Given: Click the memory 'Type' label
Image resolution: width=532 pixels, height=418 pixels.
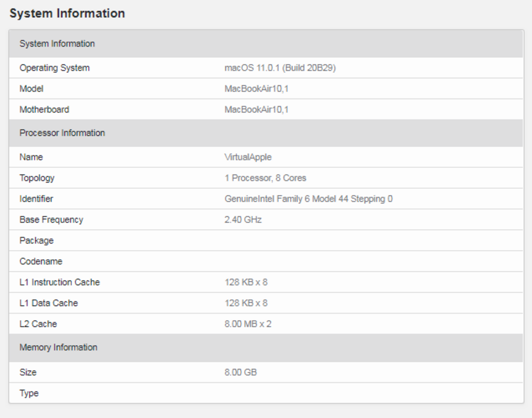Looking at the screenshot, I should point(29,393).
